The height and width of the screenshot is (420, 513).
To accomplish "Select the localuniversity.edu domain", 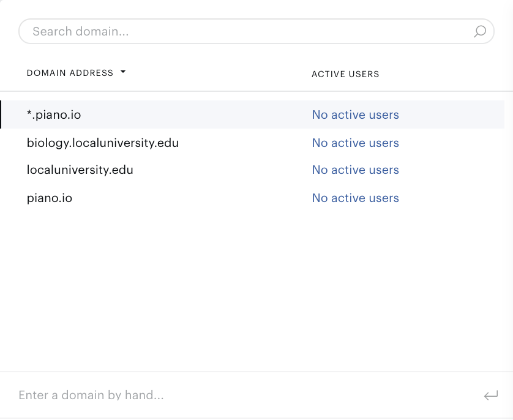I will (80, 170).
